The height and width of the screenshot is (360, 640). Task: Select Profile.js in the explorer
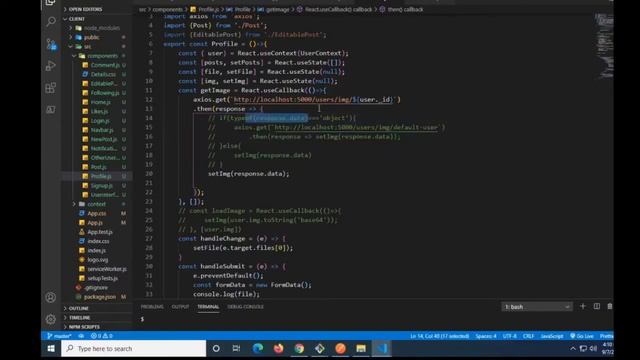click(x=101, y=176)
